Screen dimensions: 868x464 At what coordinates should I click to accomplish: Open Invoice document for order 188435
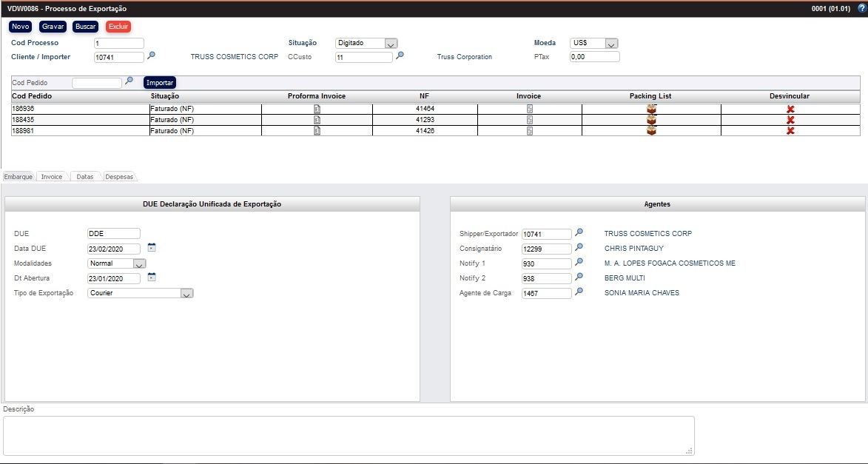click(x=529, y=120)
